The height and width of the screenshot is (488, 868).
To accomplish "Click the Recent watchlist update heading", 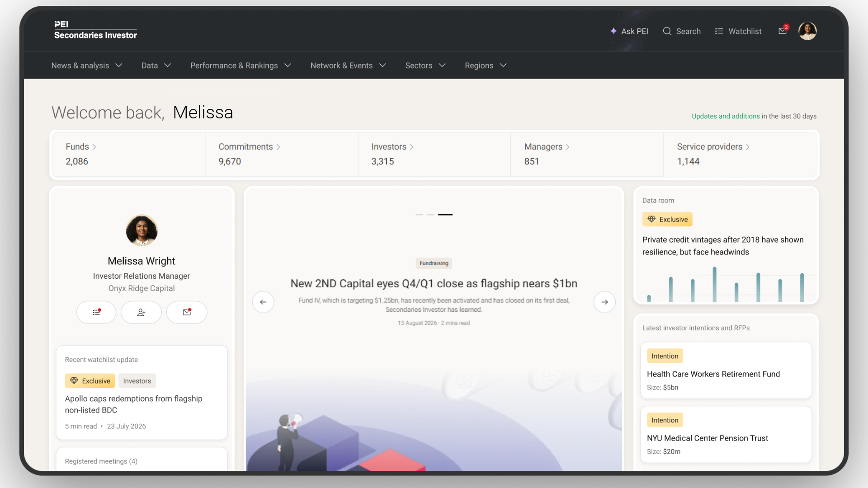I will point(101,360).
